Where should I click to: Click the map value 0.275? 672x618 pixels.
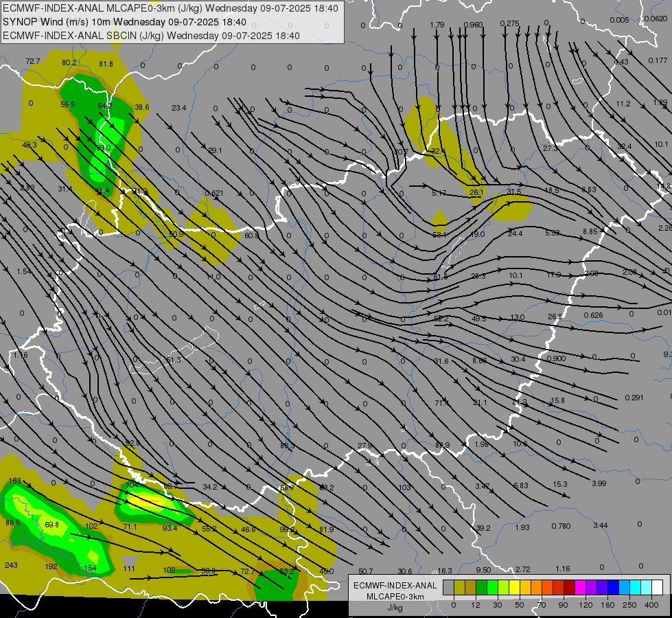coord(509,23)
